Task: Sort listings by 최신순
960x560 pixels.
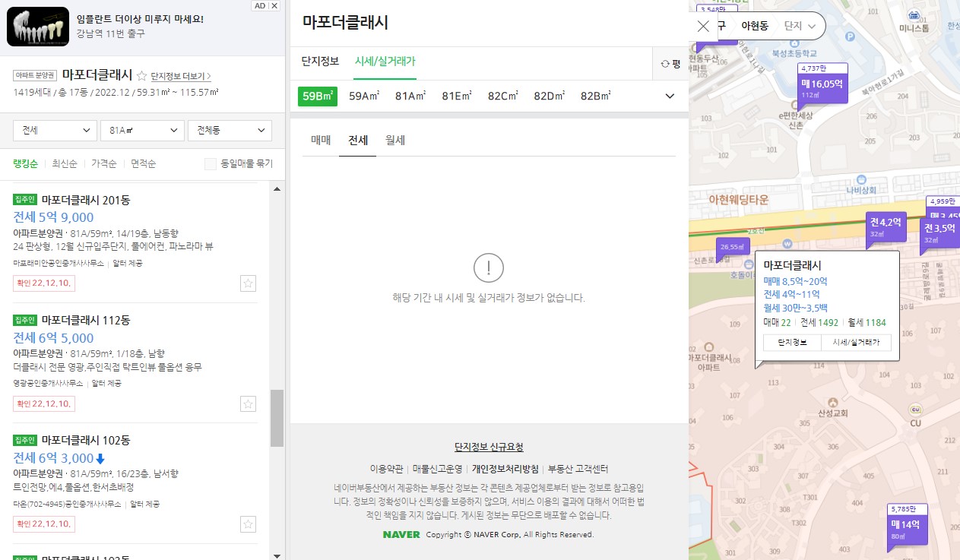Action: tap(65, 163)
